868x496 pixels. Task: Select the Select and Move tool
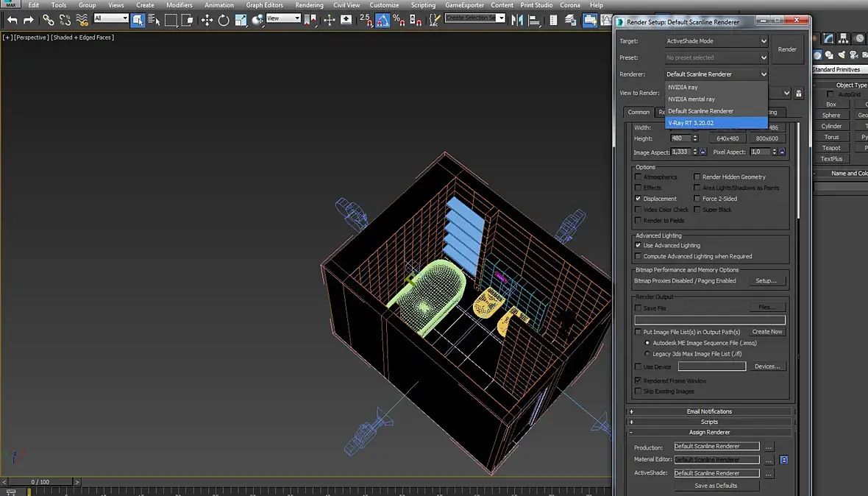pyautogui.click(x=207, y=20)
